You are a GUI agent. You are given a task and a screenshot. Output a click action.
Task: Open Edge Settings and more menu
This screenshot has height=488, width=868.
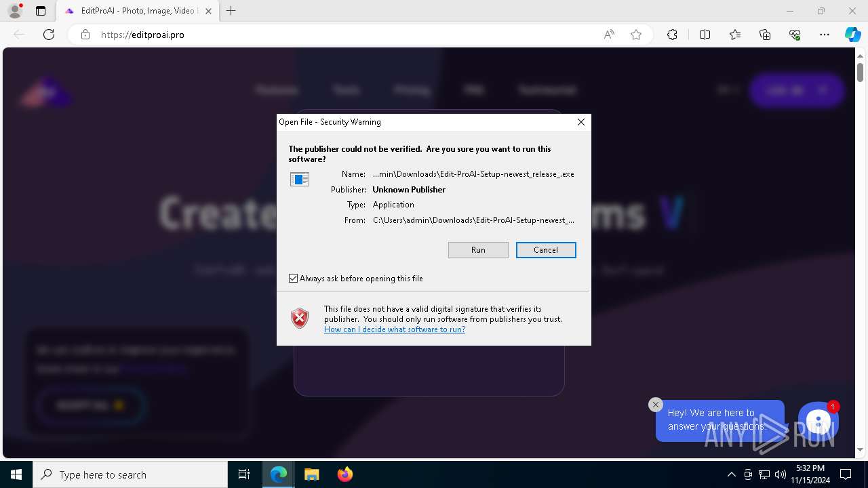[x=825, y=35]
